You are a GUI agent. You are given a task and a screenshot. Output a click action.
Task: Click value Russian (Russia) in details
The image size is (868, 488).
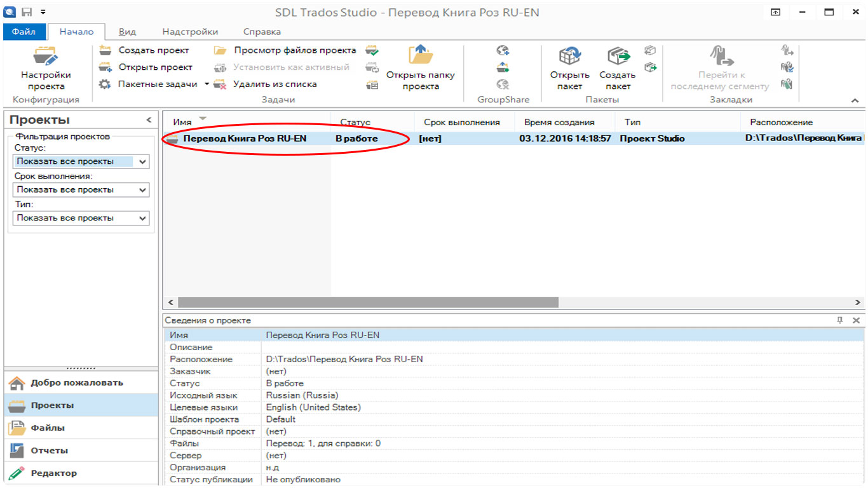point(302,395)
